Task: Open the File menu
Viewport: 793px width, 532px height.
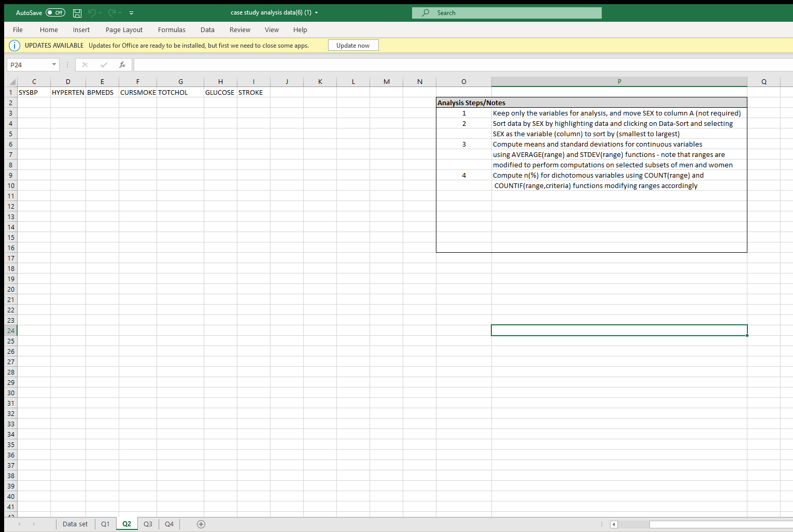Action: click(x=18, y=30)
